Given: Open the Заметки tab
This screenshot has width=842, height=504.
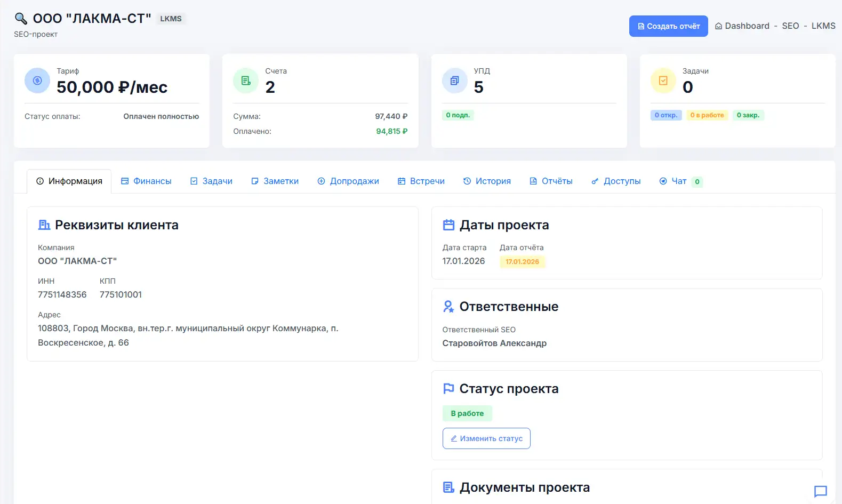Looking at the screenshot, I should 275,181.
